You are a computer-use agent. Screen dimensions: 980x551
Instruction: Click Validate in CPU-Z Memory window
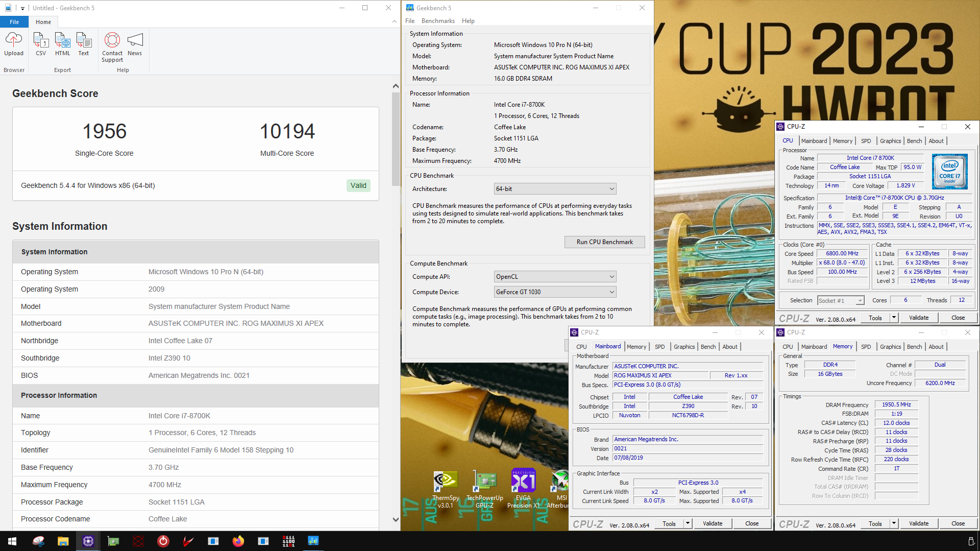919,523
